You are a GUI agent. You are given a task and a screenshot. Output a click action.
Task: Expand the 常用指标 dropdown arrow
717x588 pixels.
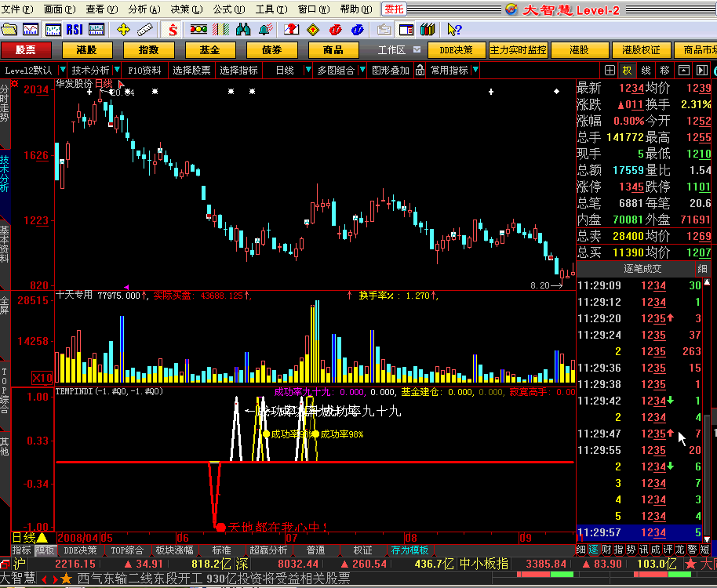click(x=475, y=70)
